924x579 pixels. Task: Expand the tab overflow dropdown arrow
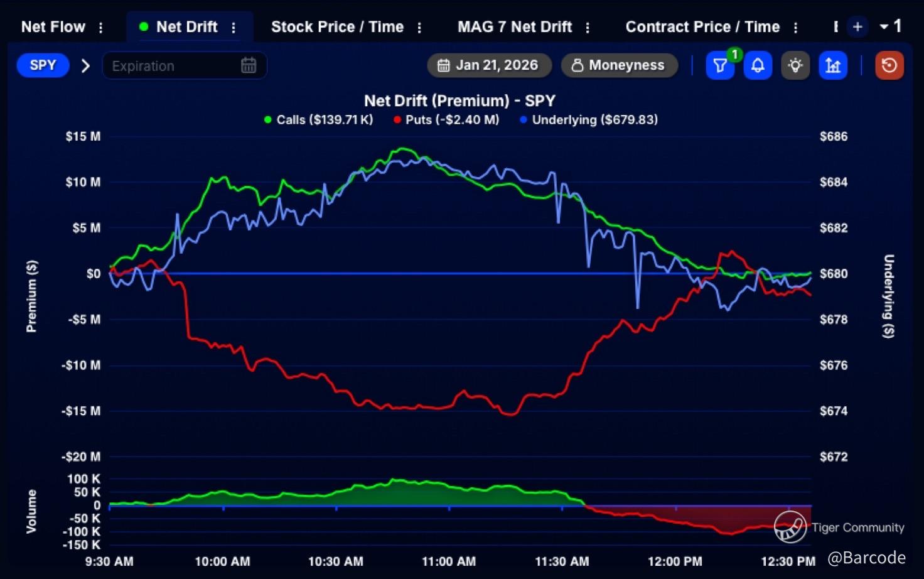coord(884,26)
